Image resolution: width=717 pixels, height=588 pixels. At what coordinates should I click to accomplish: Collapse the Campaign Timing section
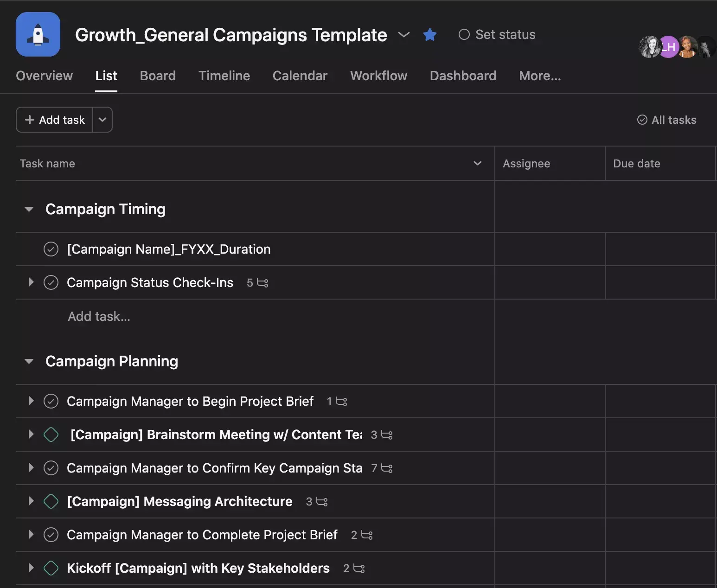click(x=29, y=209)
